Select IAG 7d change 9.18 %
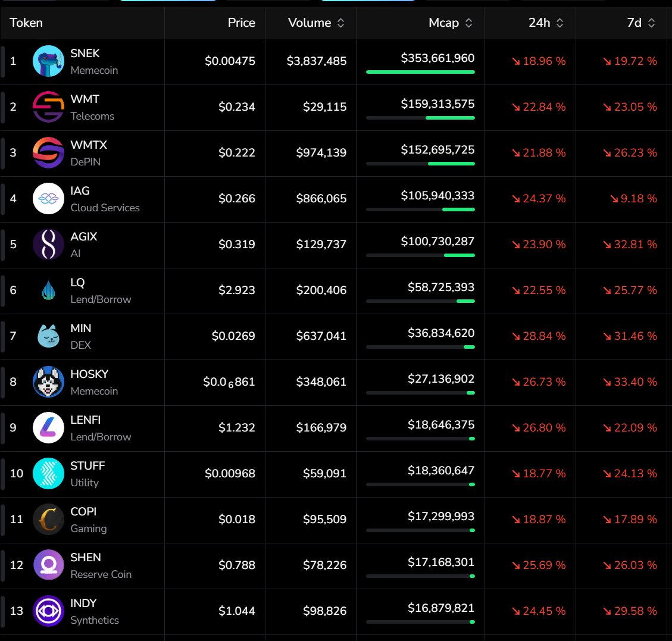Viewport: 672px width, 641px height. click(x=633, y=198)
